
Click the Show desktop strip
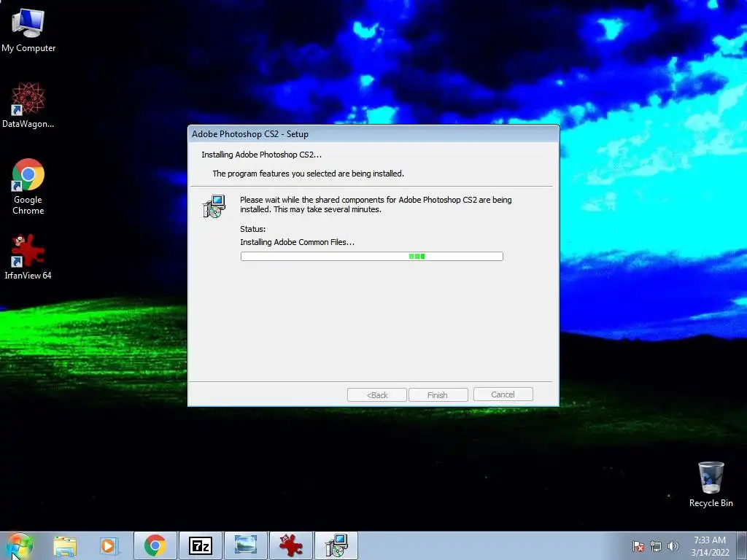(x=742, y=545)
